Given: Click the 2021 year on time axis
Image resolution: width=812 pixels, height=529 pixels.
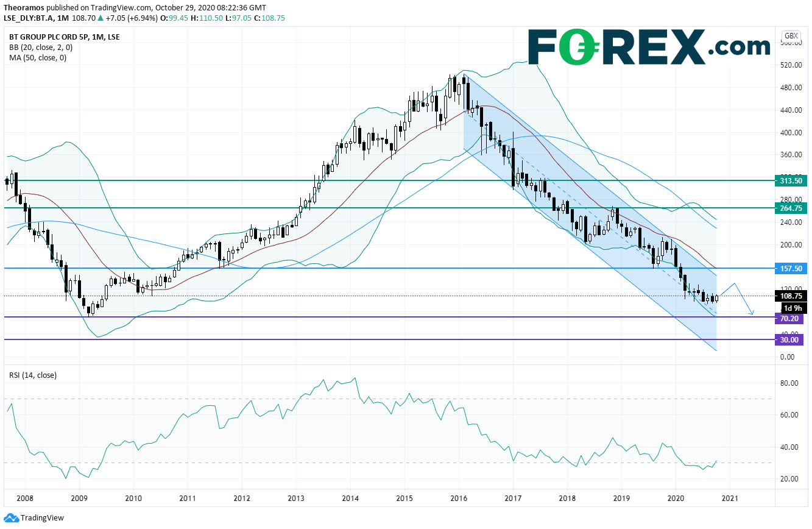Looking at the screenshot, I should [730, 498].
